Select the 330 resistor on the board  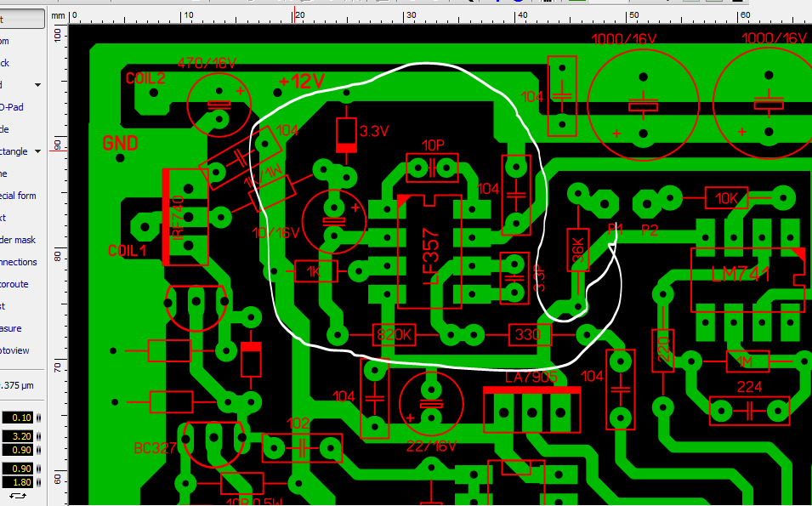[530, 334]
